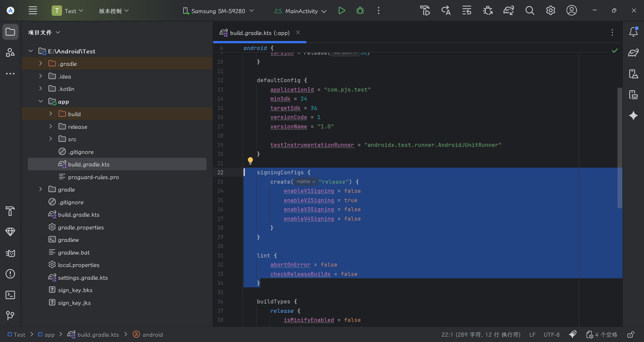Screen dimensions: 644x342
Task: Attach debugger to Android process
Action: [x=487, y=10]
